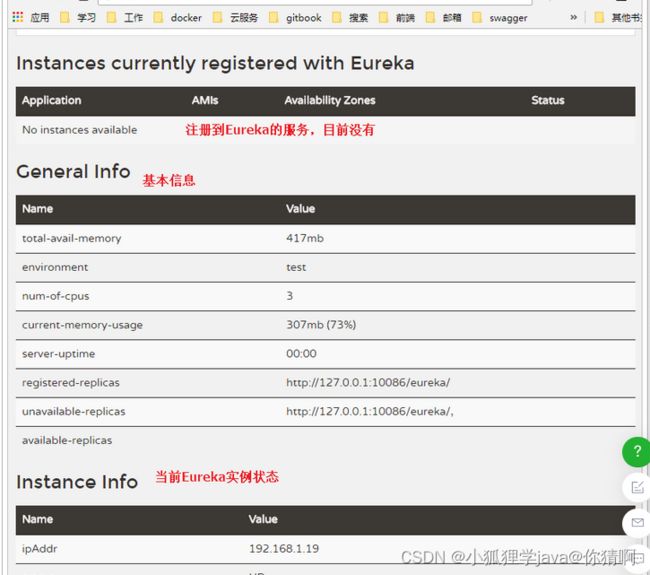The height and width of the screenshot is (575, 650).
Task: Click the 417mb value
Action: tap(305, 238)
